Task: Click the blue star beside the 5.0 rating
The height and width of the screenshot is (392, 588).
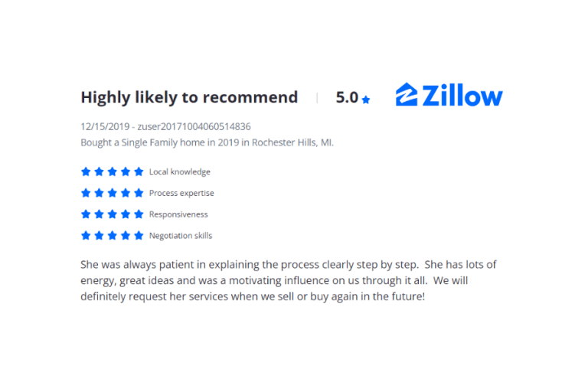Action: coord(366,100)
